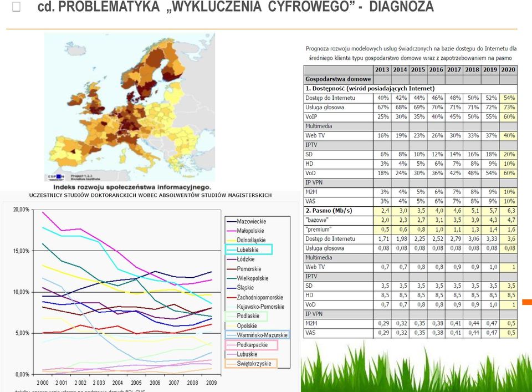Screen dimensions: 532x392
Task: Click legend entry 'Małopolskie'
Action: coord(250,231)
